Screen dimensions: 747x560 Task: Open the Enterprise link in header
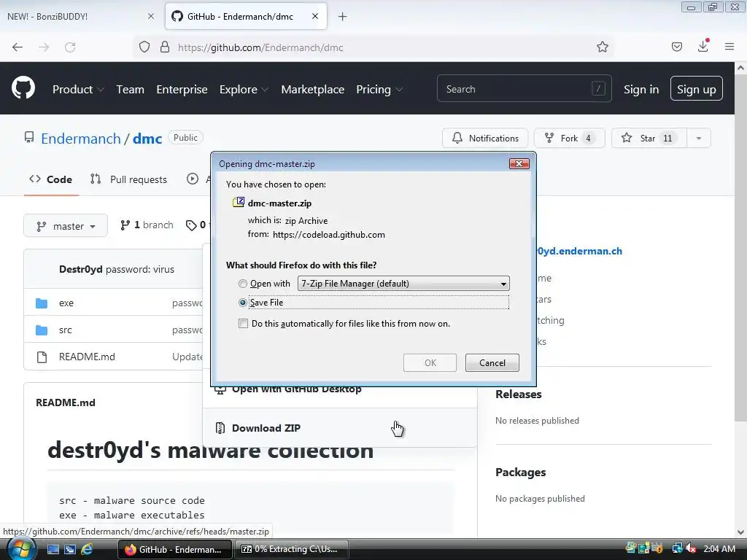coord(182,89)
